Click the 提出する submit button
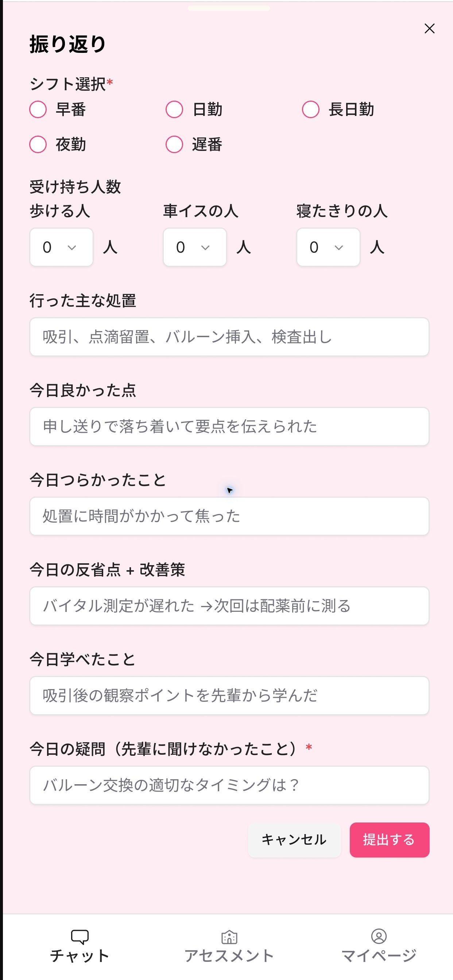Image resolution: width=453 pixels, height=980 pixels. 390,840
